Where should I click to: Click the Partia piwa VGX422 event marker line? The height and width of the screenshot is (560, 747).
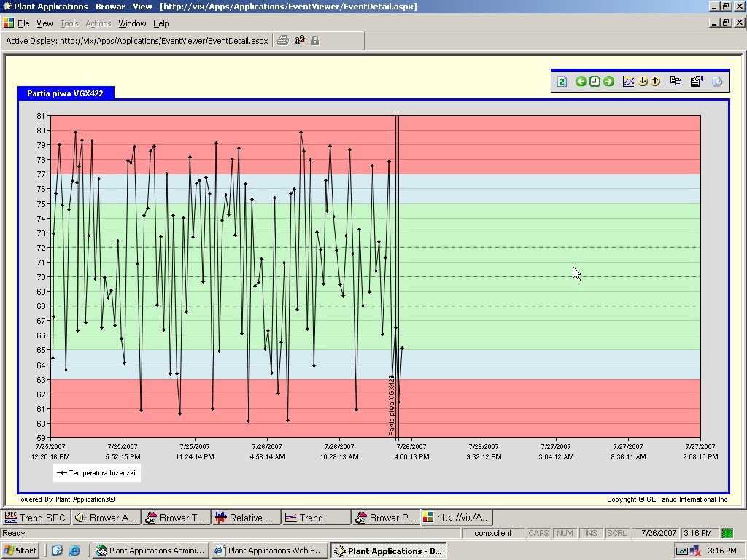398,276
